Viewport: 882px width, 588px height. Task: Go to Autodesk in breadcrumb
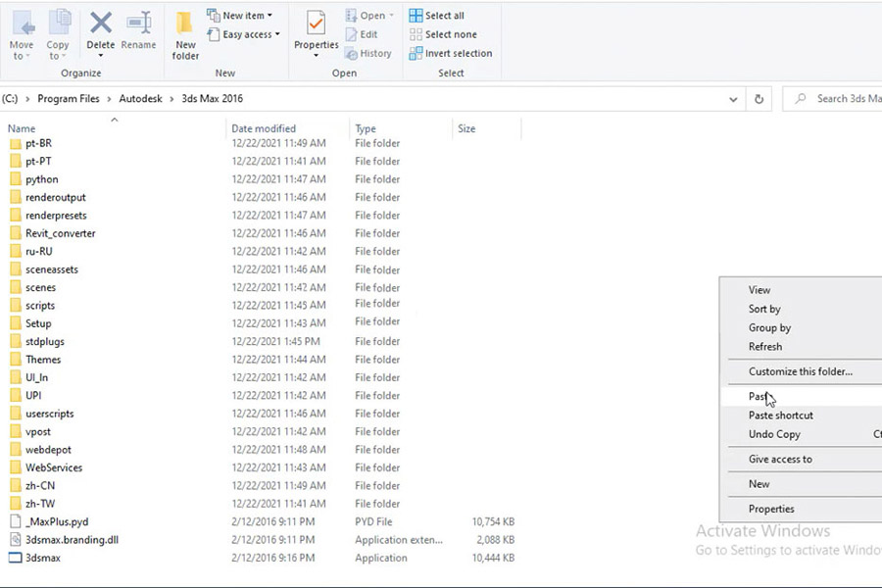pyautogui.click(x=140, y=98)
